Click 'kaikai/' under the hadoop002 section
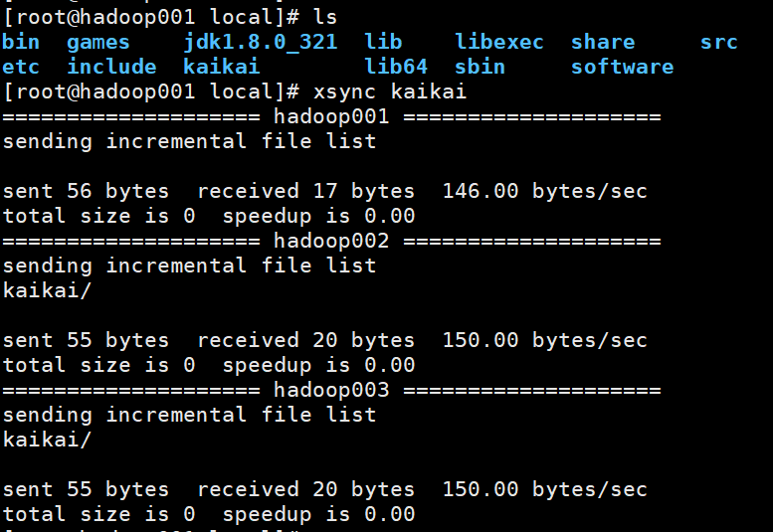The height and width of the screenshot is (532, 773). coord(47,290)
